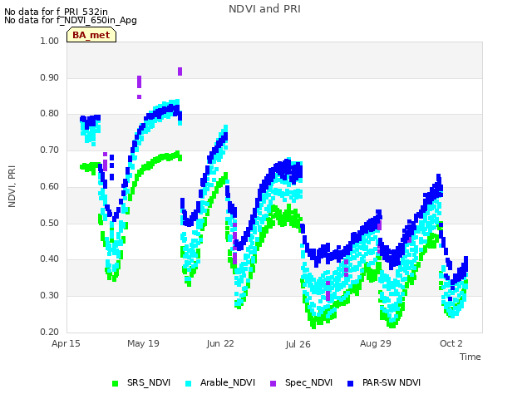Click the No data for f_NDVI_650in_Apg message
532x399 pixels.
71,20
